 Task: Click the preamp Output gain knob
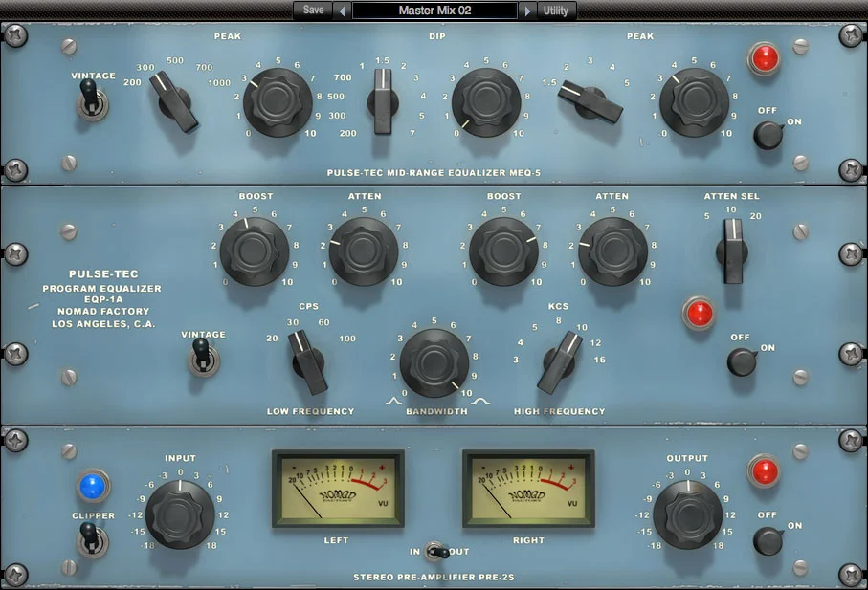pyautogui.click(x=687, y=514)
